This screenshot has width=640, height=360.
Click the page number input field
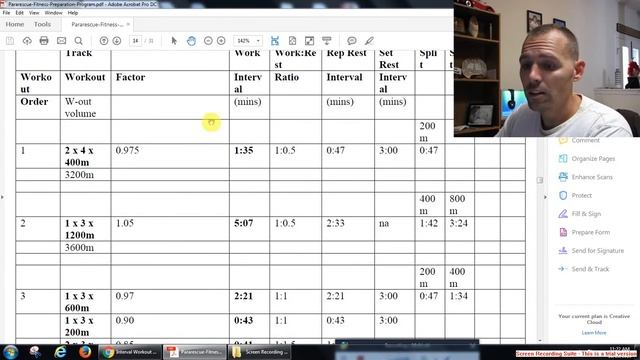tap(135, 41)
